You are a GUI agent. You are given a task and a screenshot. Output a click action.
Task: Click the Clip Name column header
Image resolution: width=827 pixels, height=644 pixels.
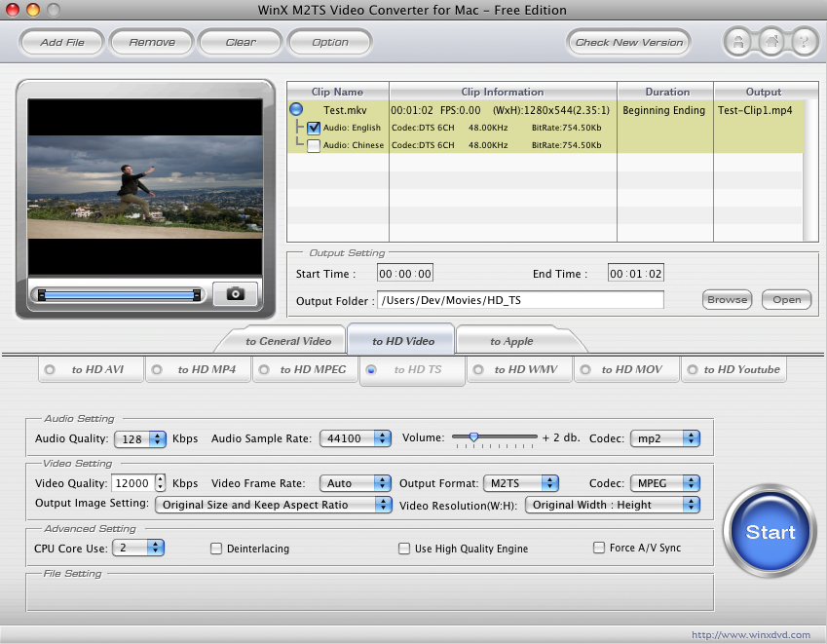pyautogui.click(x=338, y=92)
